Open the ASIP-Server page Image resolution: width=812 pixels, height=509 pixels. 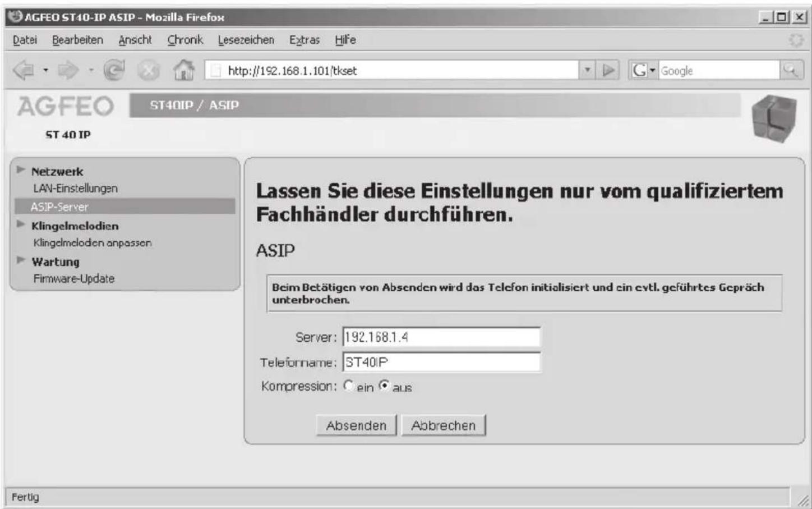pos(124,207)
